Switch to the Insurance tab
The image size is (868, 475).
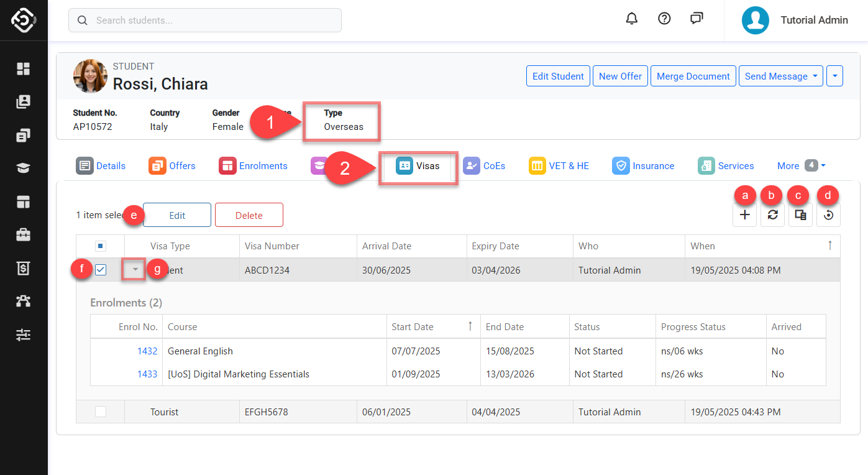coord(643,166)
